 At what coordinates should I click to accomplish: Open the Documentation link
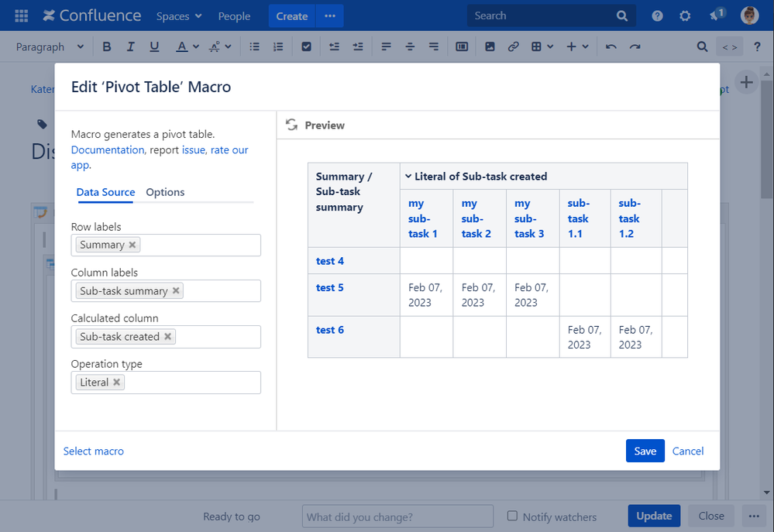coord(108,149)
